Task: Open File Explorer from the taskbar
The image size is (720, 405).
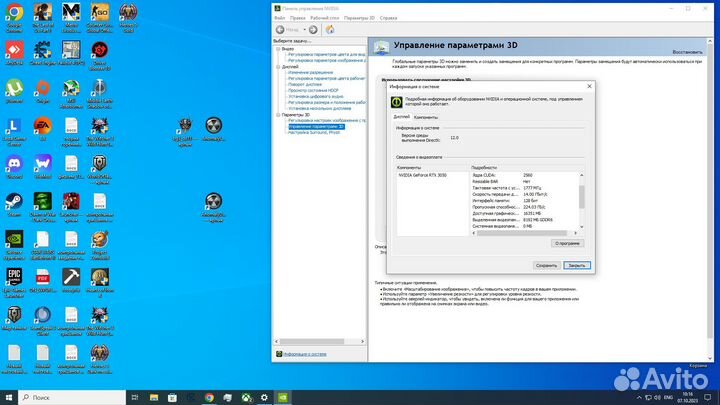Action: [154, 398]
